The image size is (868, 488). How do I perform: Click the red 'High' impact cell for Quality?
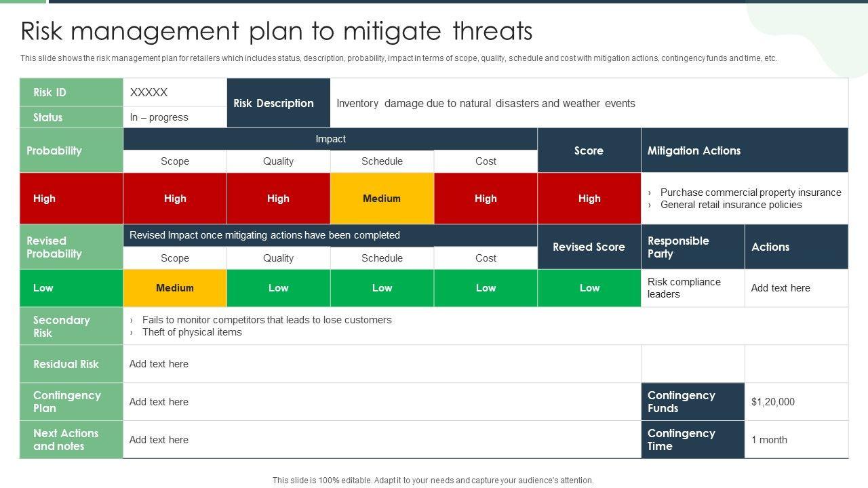point(279,199)
